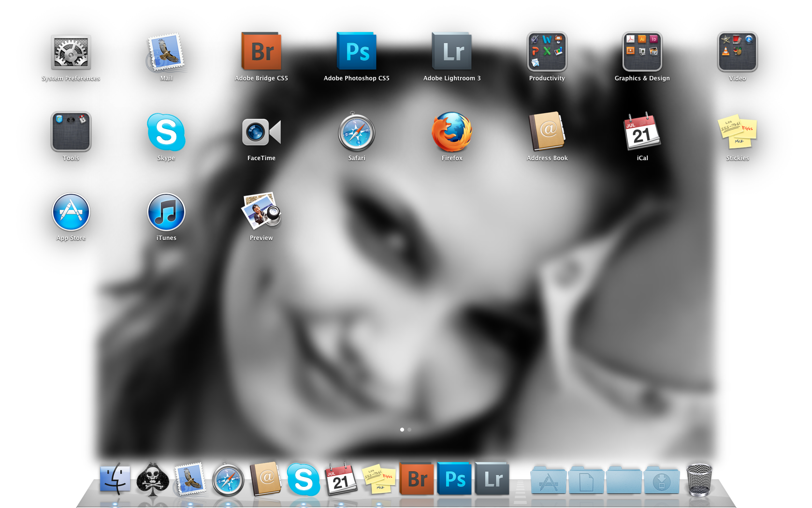This screenshot has width=812, height=508.
Task: Open the Documents folder stack in Dock
Action: click(586, 480)
